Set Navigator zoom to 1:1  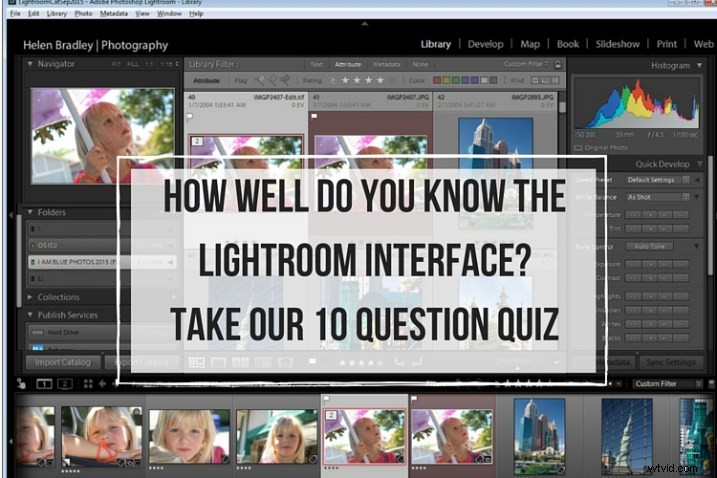[149, 64]
